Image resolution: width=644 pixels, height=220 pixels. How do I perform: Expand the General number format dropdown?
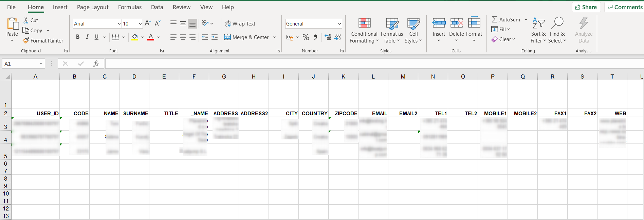click(x=339, y=24)
